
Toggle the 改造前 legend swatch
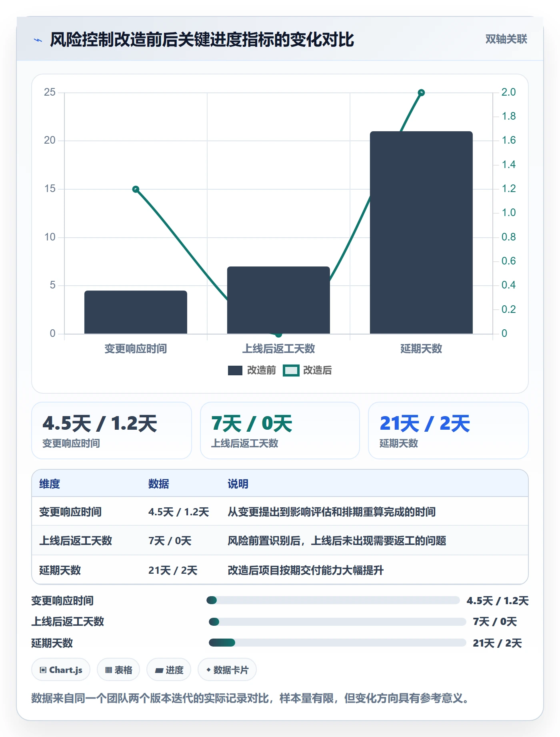235,371
